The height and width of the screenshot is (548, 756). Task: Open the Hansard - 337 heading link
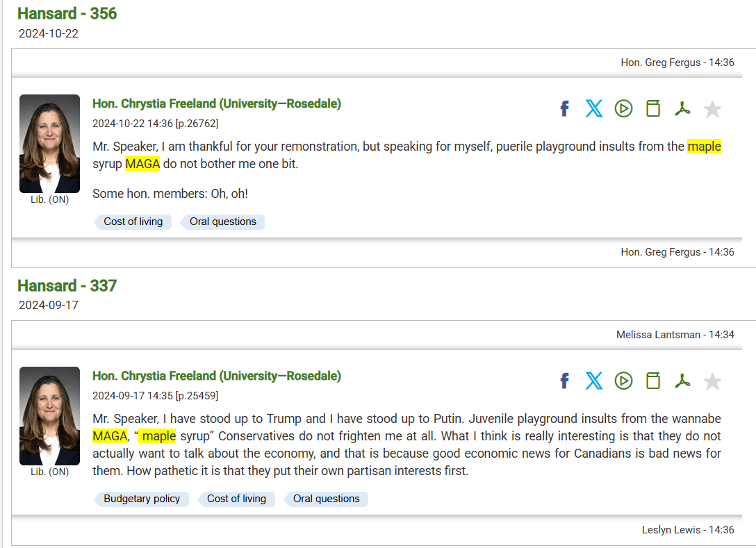tap(67, 286)
